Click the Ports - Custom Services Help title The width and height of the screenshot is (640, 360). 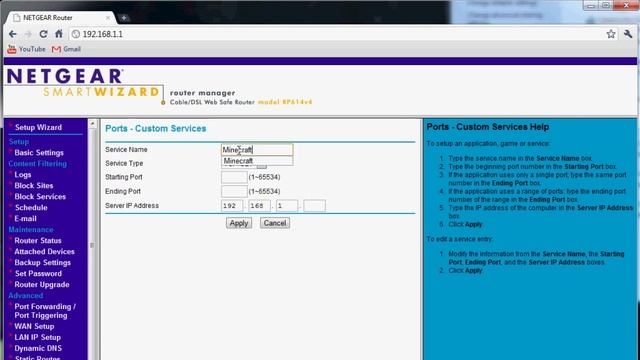pos(487,127)
